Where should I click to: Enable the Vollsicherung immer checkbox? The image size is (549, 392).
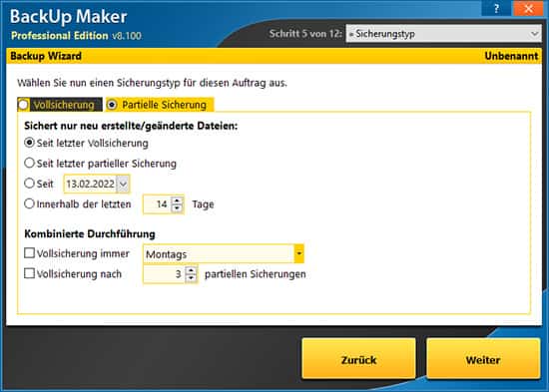point(29,253)
